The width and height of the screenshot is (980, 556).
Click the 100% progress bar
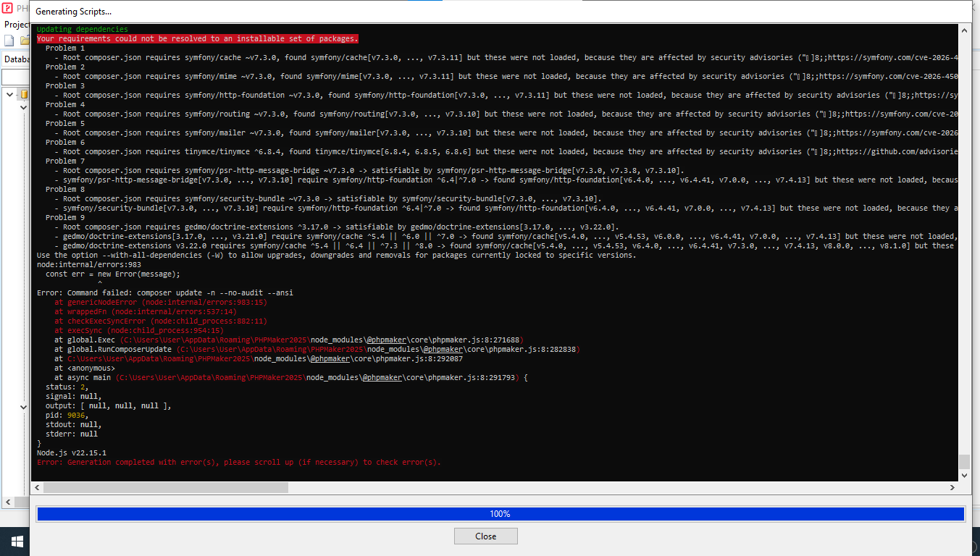(500, 514)
